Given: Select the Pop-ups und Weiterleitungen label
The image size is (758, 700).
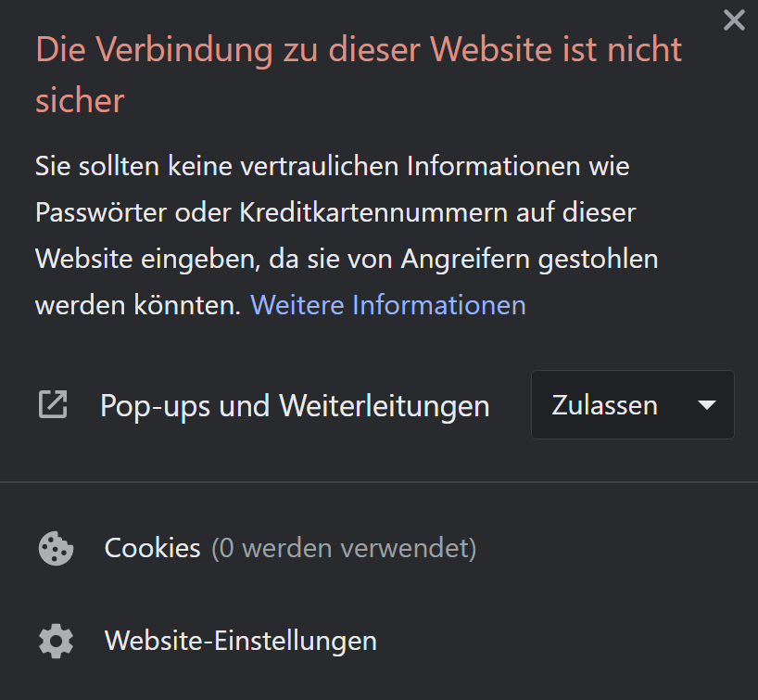Looking at the screenshot, I should point(295,405).
